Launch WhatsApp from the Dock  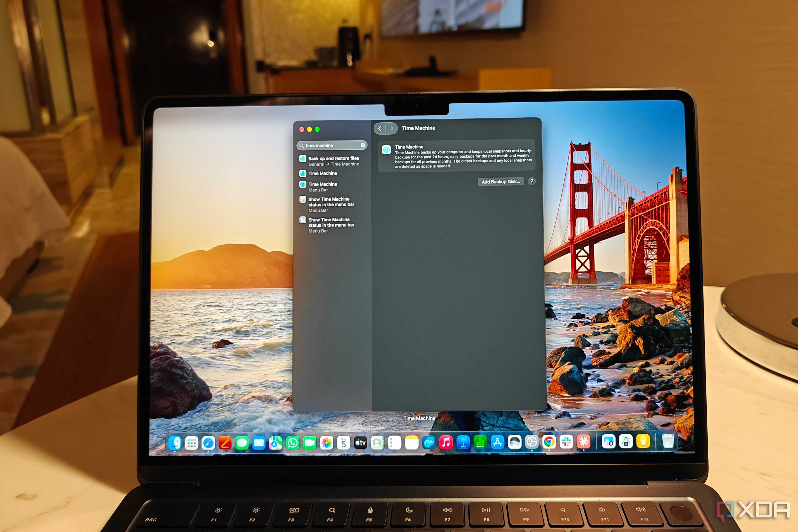(x=292, y=443)
